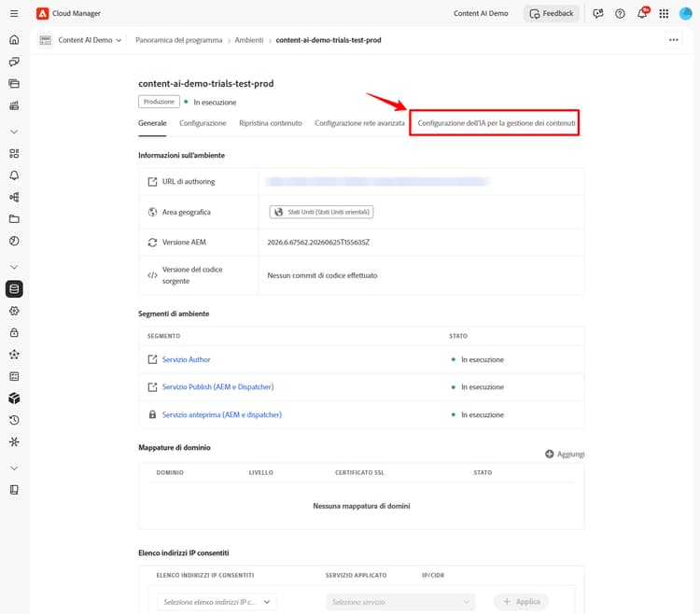Open the Seleziona elenco indirizzi IP dropdown
The height and width of the screenshot is (614, 700).
[x=217, y=602]
